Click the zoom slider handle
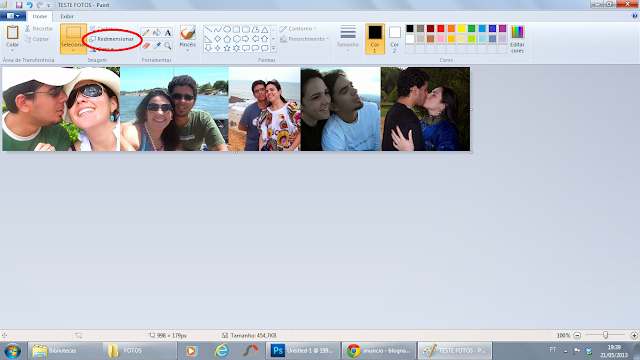 [x=606, y=336]
